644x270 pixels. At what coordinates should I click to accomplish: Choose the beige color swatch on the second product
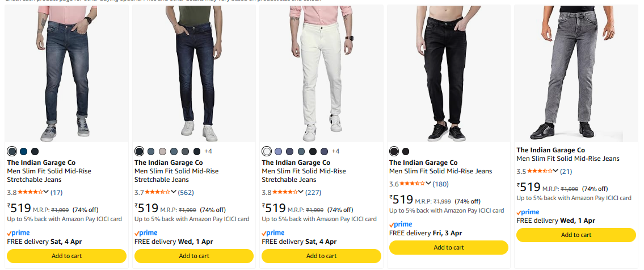(x=162, y=151)
